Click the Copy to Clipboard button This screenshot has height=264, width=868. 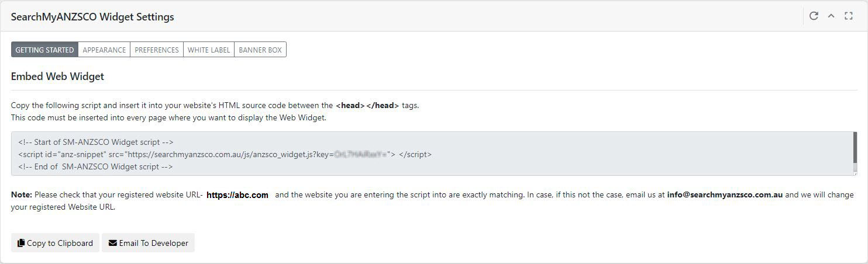tap(55, 243)
